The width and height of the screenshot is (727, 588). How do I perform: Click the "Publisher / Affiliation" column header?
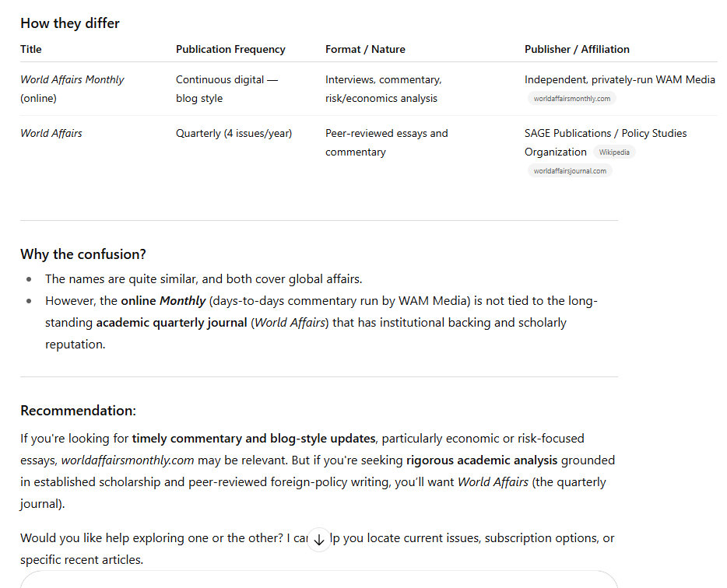577,49
